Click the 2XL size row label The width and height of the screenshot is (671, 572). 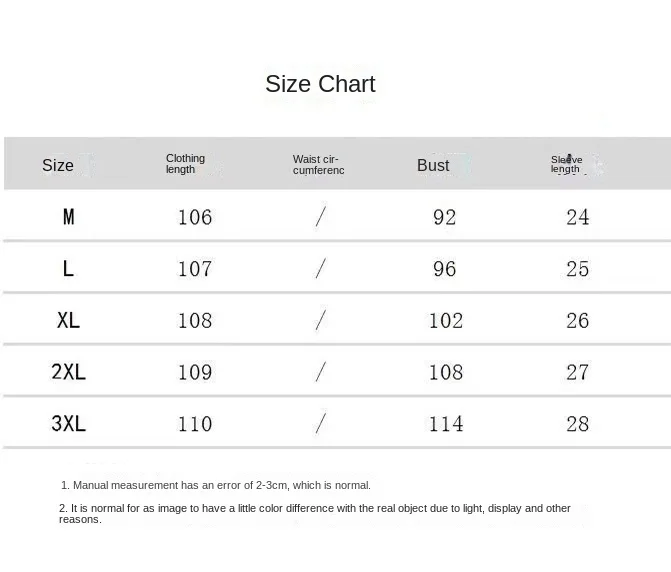coord(68,372)
